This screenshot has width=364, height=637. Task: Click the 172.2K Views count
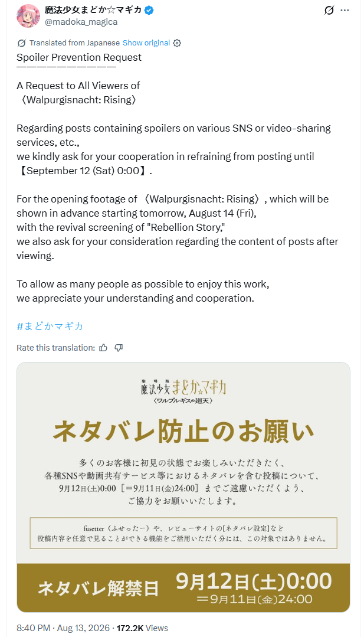click(142, 628)
